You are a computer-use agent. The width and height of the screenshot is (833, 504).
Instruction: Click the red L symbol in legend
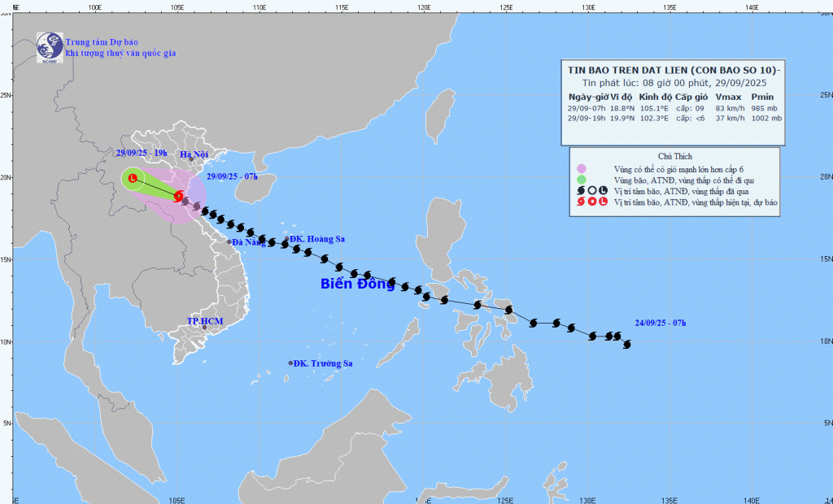click(603, 202)
